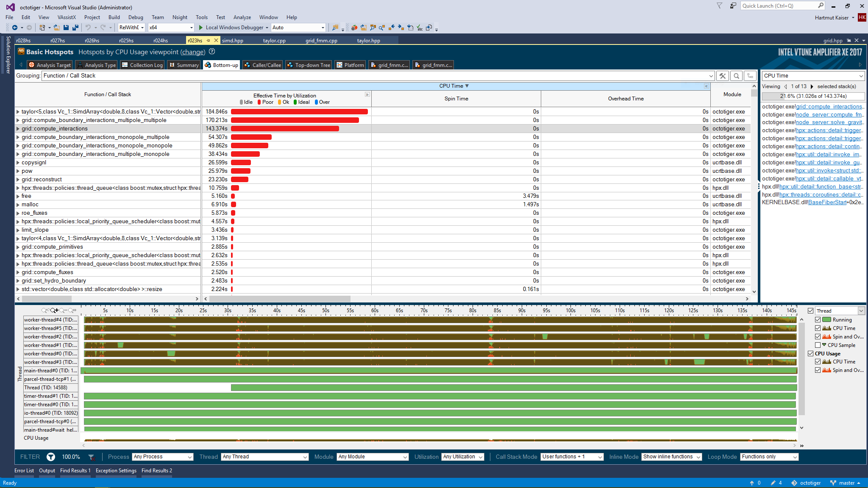Image resolution: width=868 pixels, height=488 pixels.
Task: Click the change viewpoint link
Action: pos(193,52)
